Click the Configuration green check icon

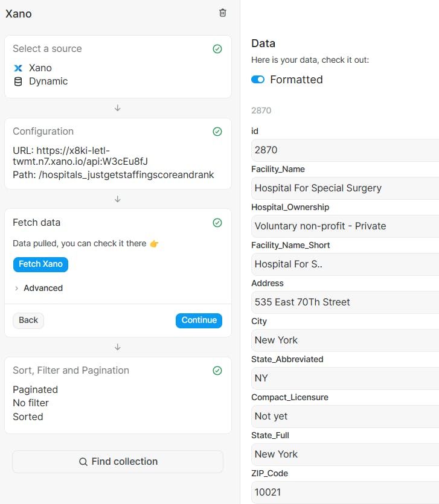click(x=217, y=132)
